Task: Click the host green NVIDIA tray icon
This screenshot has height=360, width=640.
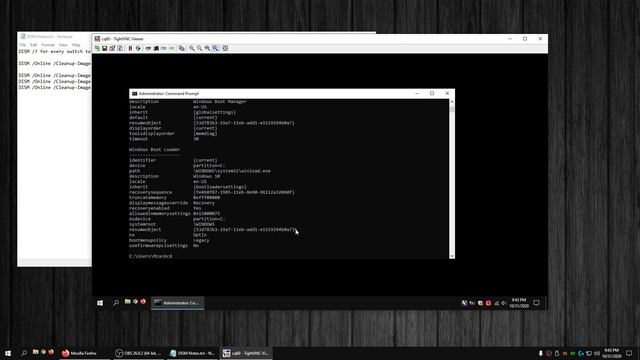Action: 573,353
